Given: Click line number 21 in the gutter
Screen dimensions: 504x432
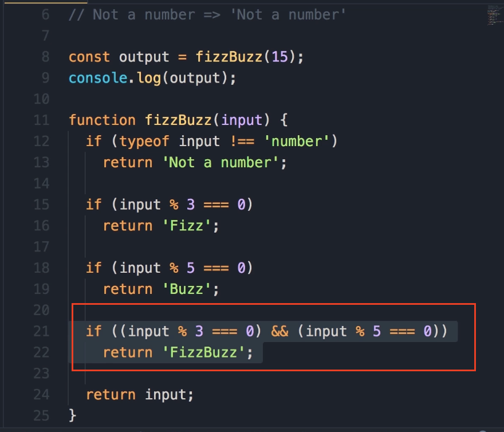Looking at the screenshot, I should 41,331.
